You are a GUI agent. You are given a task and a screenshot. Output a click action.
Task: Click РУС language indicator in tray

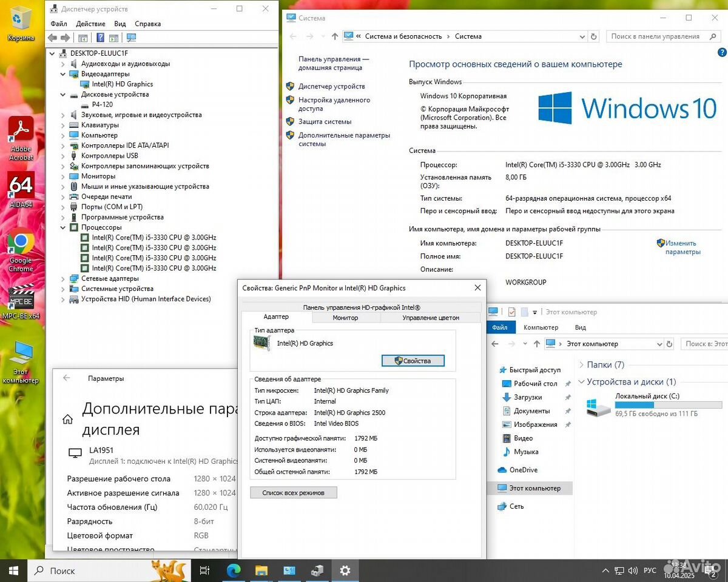tap(650, 570)
